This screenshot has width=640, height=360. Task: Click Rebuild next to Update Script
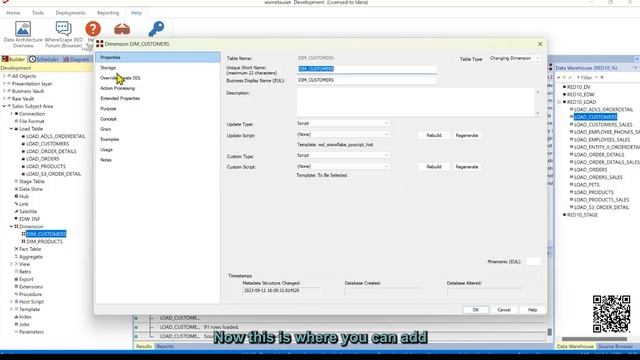tap(434, 135)
